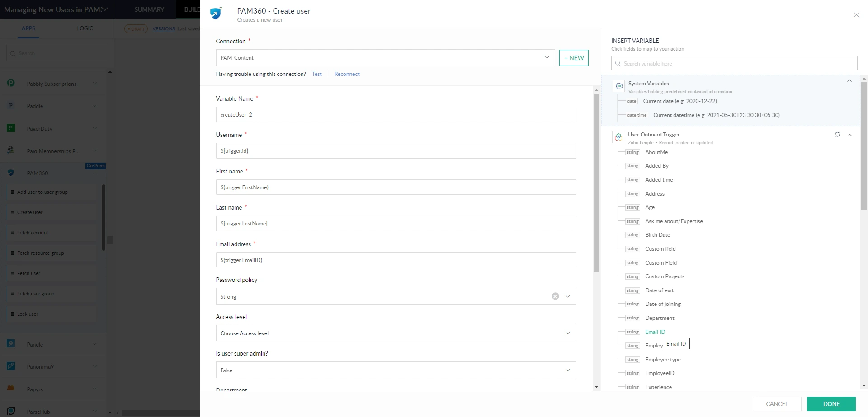The width and height of the screenshot is (868, 417).
Task: Click the PAM360 shield logo icon
Action: click(216, 14)
